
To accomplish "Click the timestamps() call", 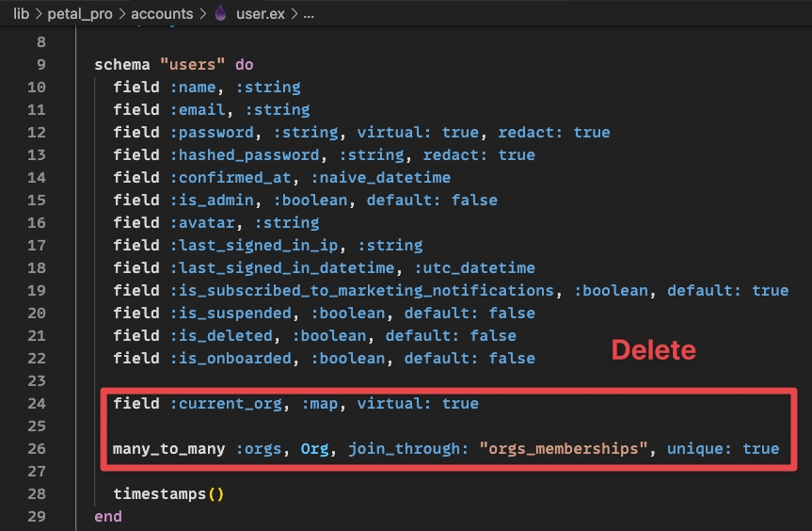I will (169, 494).
